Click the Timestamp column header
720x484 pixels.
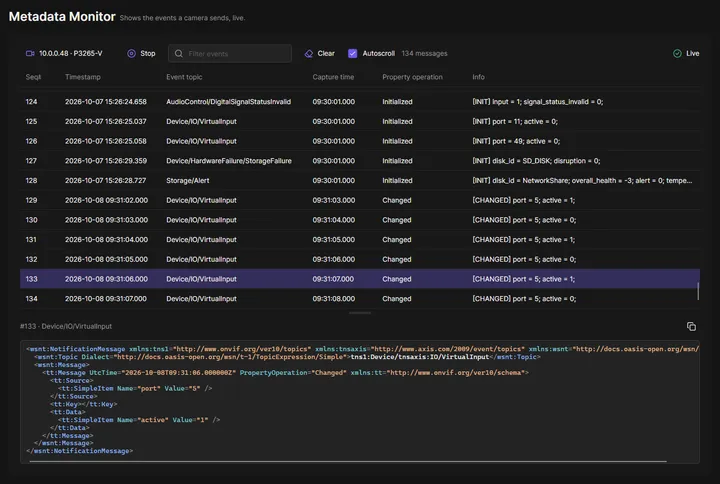point(83,77)
